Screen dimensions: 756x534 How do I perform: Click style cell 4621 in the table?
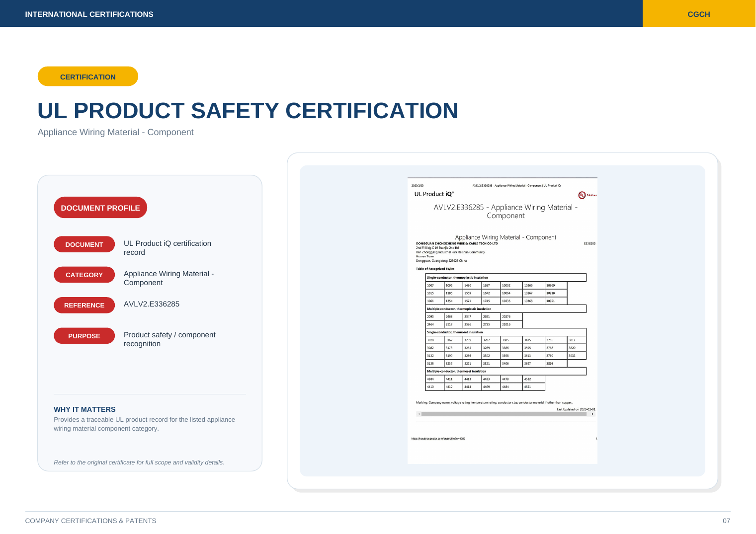pyautogui.click(x=534, y=387)
